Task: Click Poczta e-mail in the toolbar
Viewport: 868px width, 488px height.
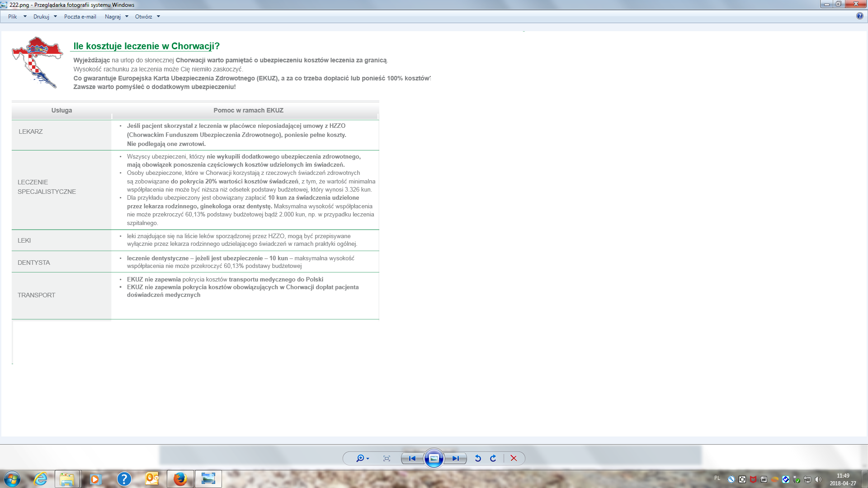Action: click(80, 17)
